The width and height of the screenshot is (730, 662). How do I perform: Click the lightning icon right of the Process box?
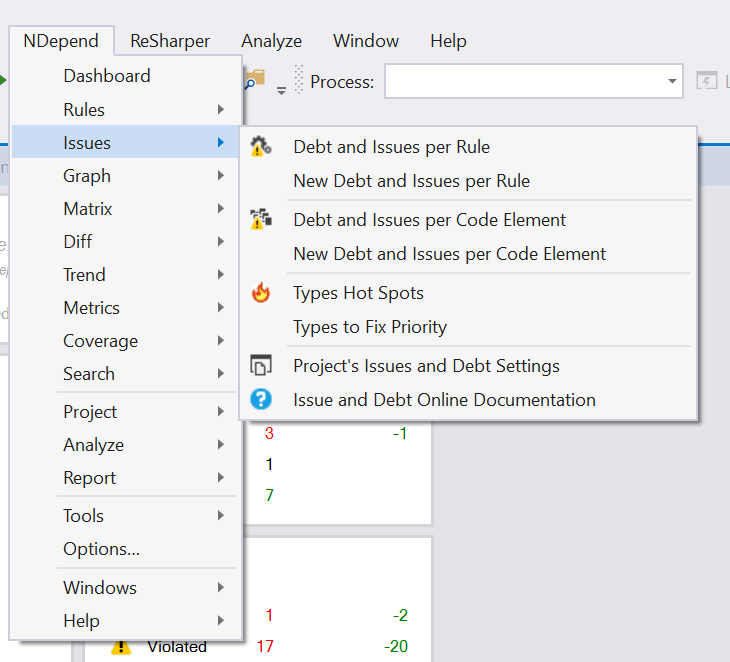coord(706,81)
